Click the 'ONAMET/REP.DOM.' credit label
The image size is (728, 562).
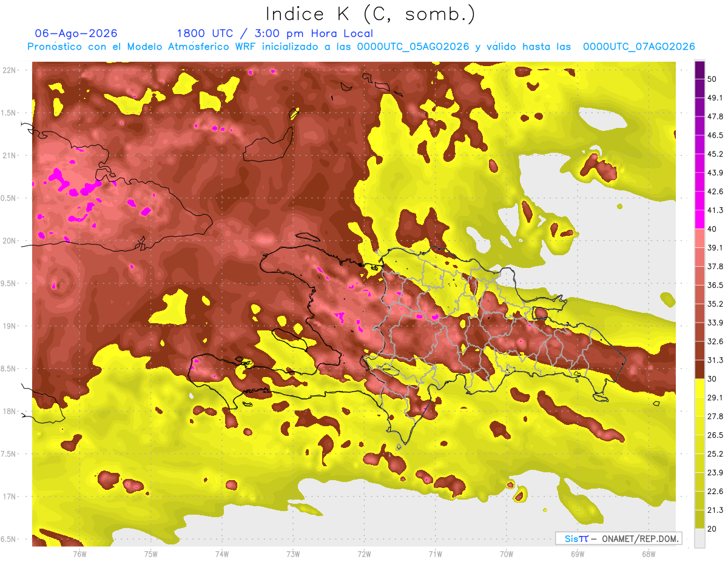coord(640,538)
